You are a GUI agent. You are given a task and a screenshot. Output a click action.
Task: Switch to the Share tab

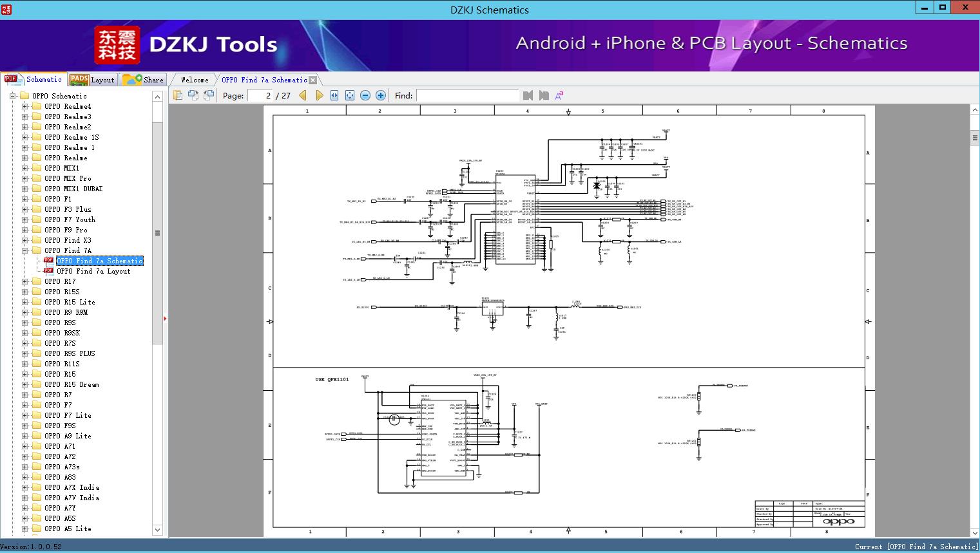point(143,79)
